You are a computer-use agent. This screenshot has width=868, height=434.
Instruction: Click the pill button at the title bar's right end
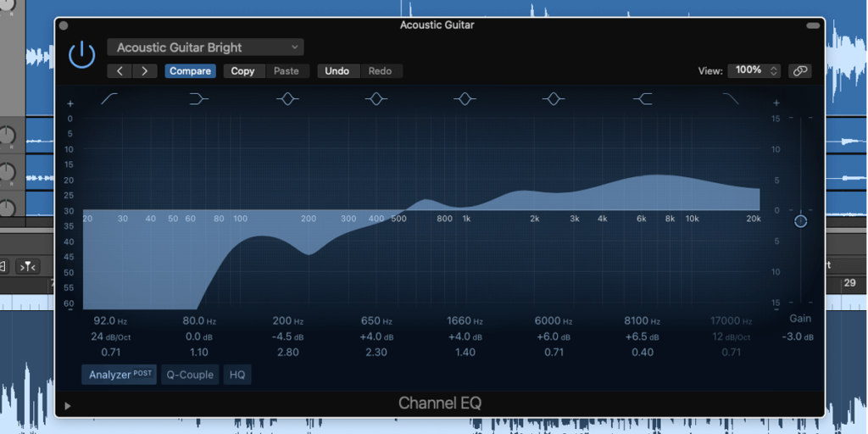(813, 25)
